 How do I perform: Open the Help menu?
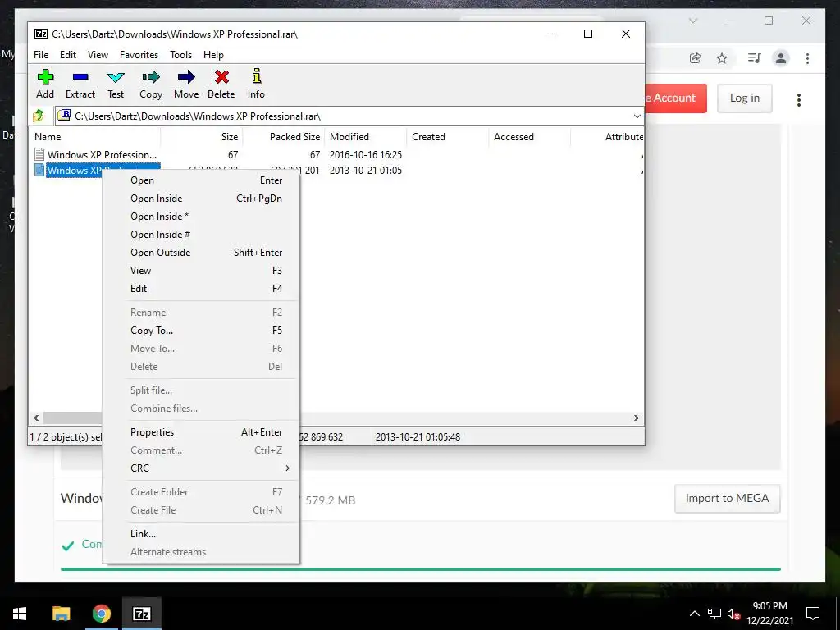[213, 55]
